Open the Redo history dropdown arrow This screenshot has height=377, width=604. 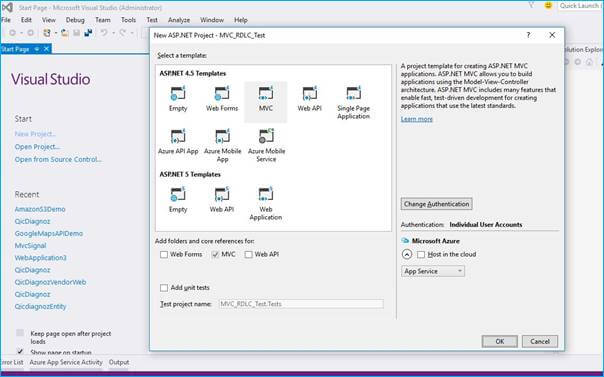pos(132,33)
